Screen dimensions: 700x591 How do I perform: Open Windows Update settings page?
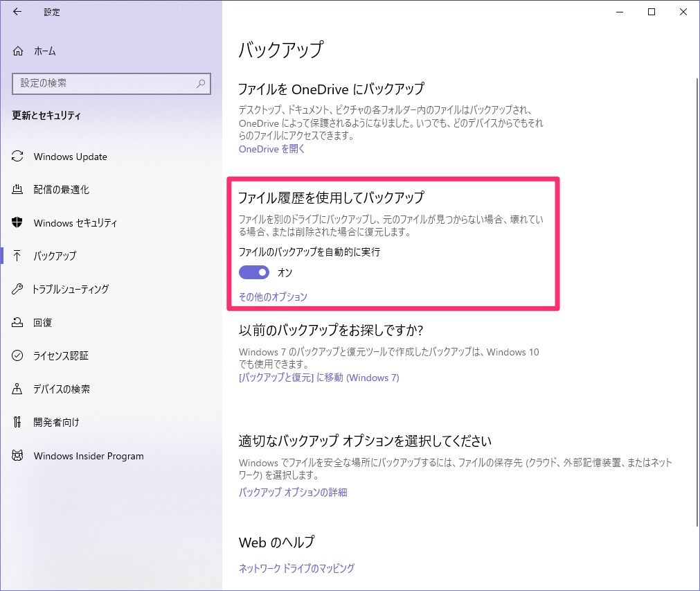coord(70,157)
